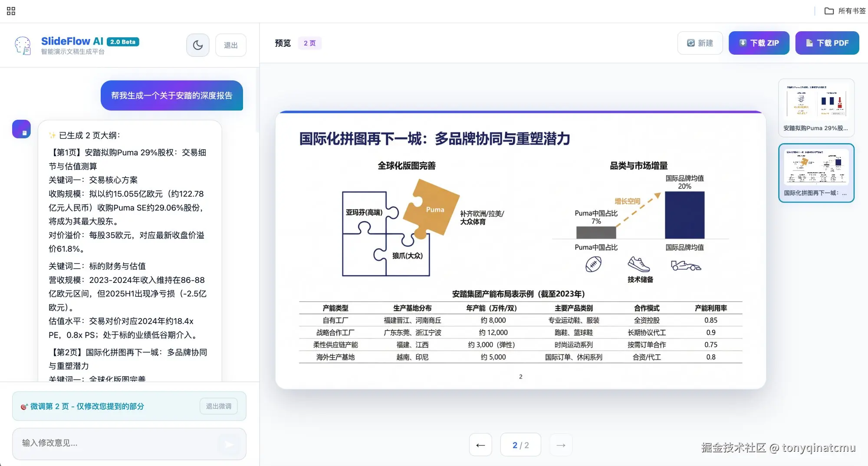Click the 品类与市场增量 section heading
The image size is (868, 466).
639,166
